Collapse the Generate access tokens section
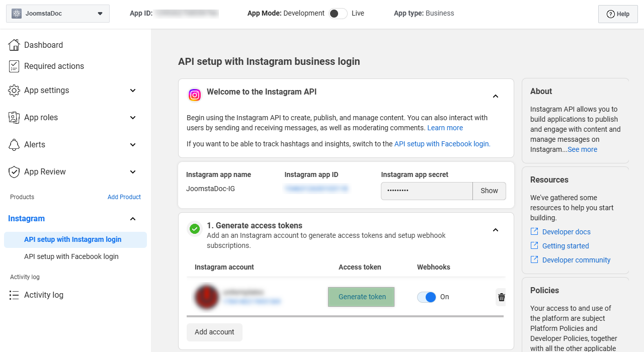This screenshot has width=644, height=352. click(x=496, y=230)
